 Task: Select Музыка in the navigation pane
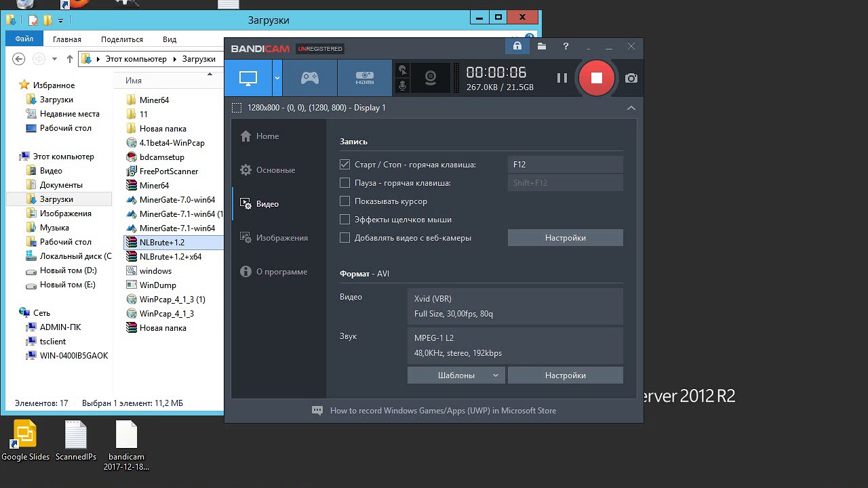54,228
